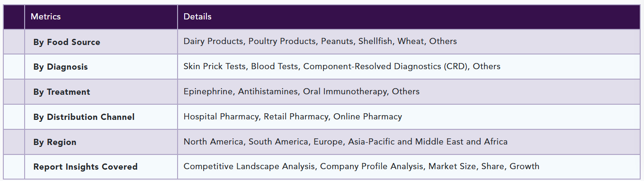Select the Report Insights Covered label
The image size is (644, 181).
[85, 167]
